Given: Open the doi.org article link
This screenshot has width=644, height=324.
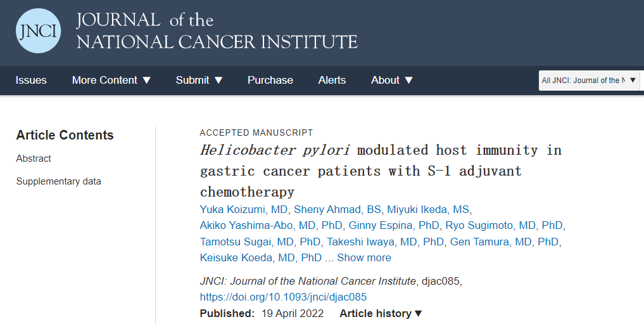Looking at the screenshot, I should (x=284, y=297).
